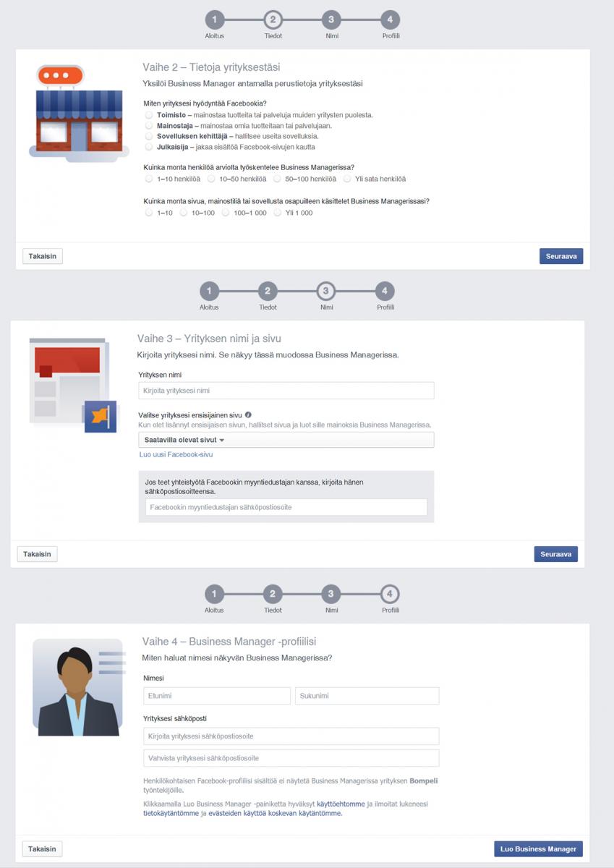Click Takaisin button in step 3
Image resolution: width=614 pixels, height=868 pixels.
38,555
